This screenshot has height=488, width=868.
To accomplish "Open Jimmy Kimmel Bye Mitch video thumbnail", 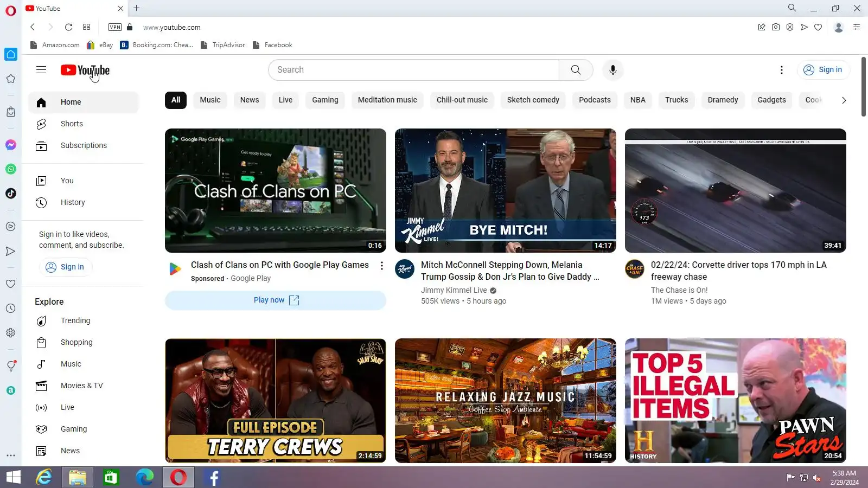I will tap(506, 190).
